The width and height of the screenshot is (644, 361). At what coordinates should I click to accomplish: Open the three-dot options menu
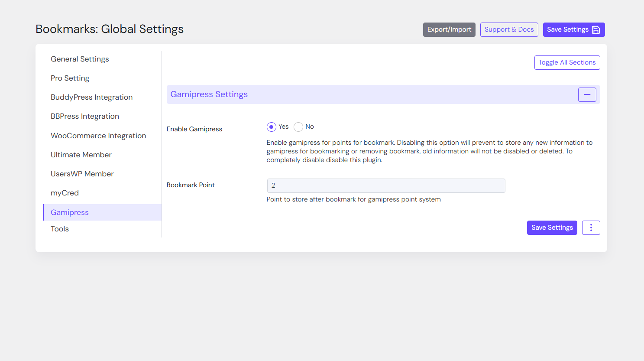pyautogui.click(x=591, y=228)
